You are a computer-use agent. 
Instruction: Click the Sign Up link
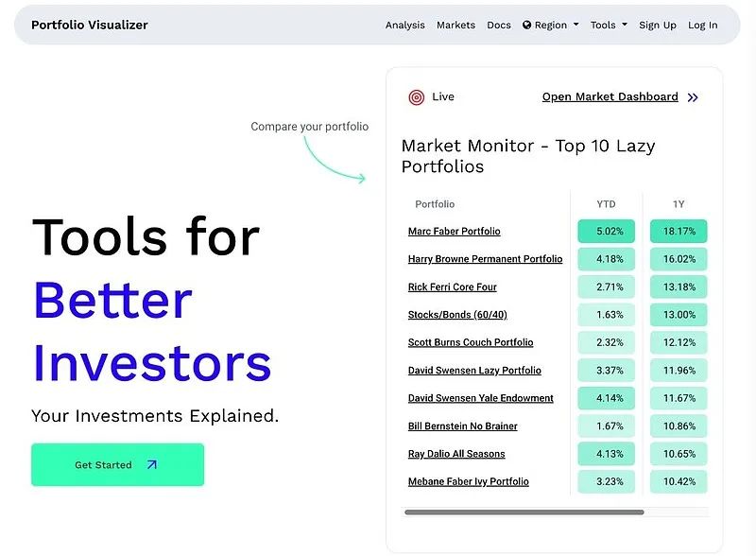pyautogui.click(x=657, y=26)
